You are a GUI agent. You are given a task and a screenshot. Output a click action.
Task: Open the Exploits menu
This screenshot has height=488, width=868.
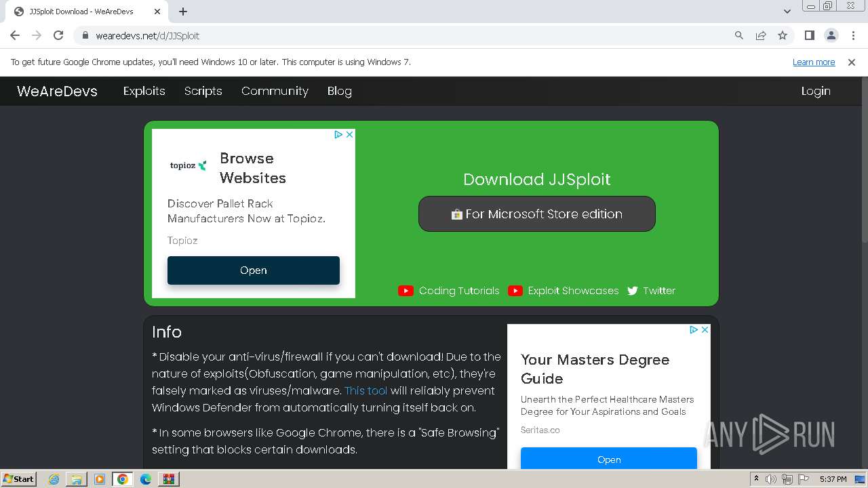coord(144,91)
